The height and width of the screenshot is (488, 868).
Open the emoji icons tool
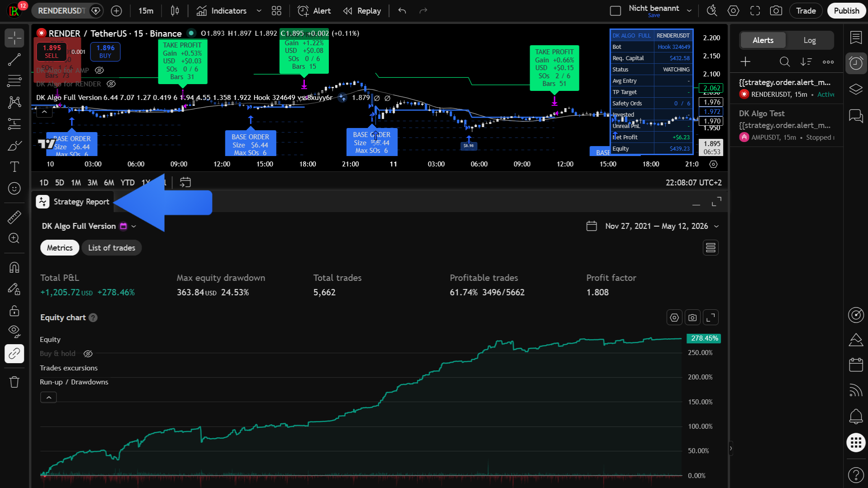[x=14, y=189]
